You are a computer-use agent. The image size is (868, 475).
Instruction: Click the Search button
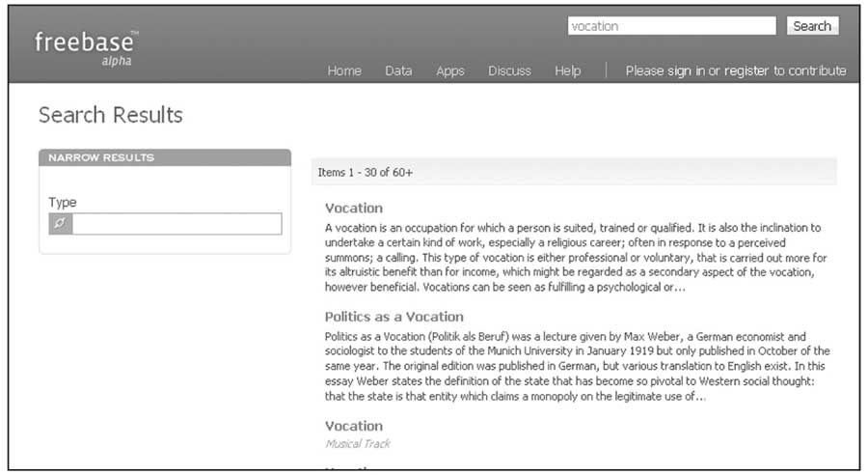click(812, 26)
